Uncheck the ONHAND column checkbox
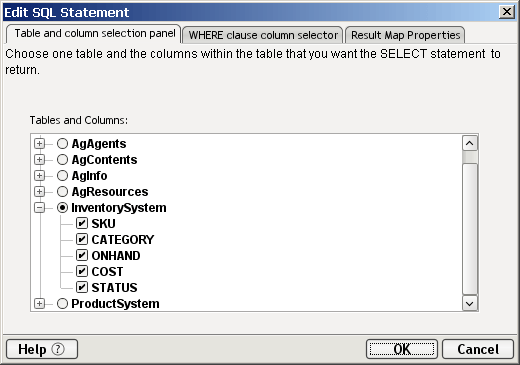The height and width of the screenshot is (365, 520). pyautogui.click(x=82, y=255)
